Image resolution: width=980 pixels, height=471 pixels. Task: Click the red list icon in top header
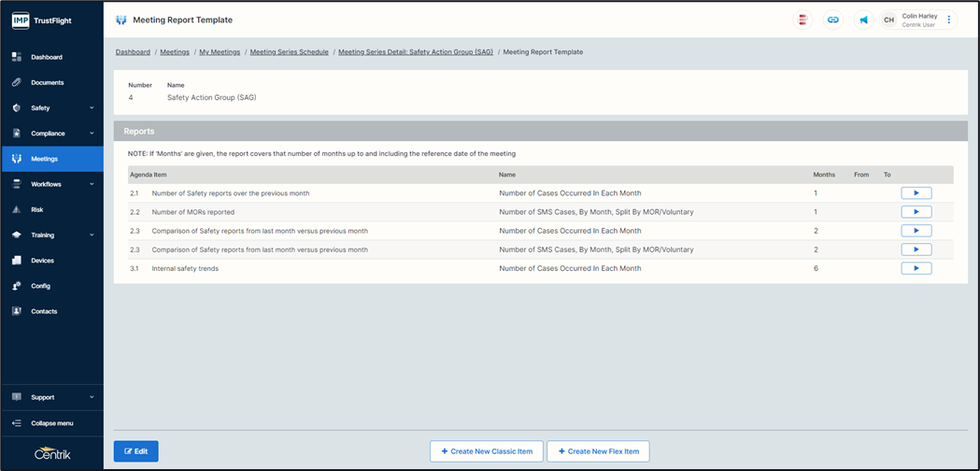click(802, 20)
